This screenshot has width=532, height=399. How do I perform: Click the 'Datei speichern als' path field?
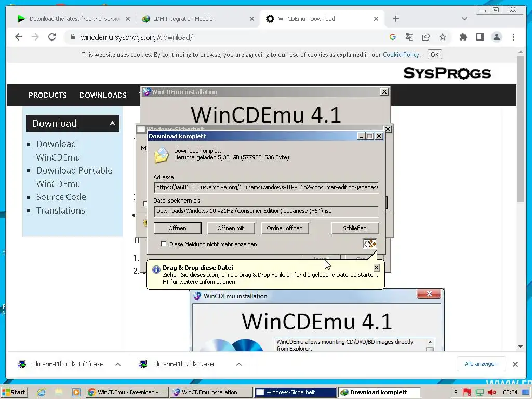tap(267, 211)
